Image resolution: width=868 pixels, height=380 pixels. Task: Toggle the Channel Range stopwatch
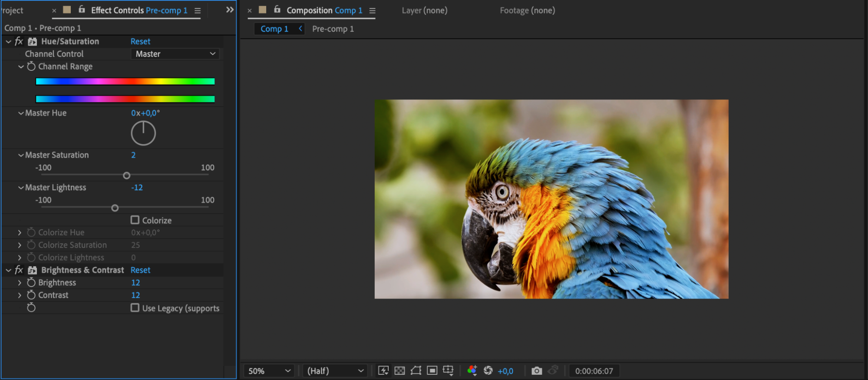[x=31, y=66]
